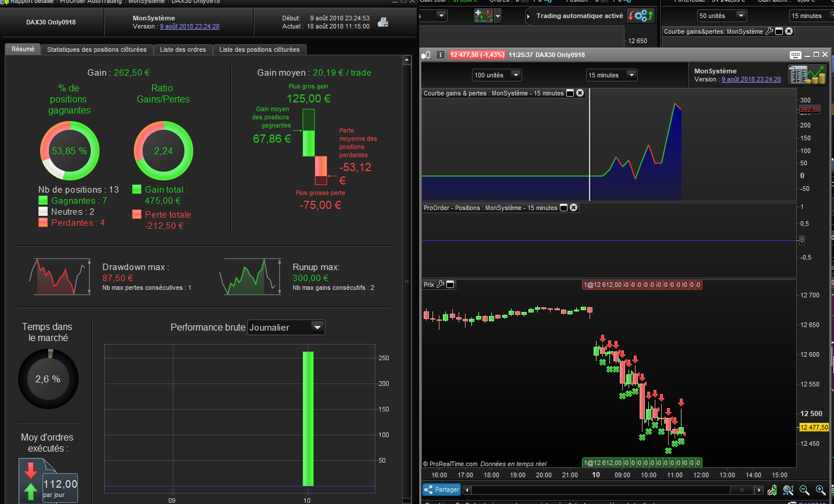Viewport: 834px width, 504px height.
Task: Detach the Prix panel window
Action: (x=450, y=285)
